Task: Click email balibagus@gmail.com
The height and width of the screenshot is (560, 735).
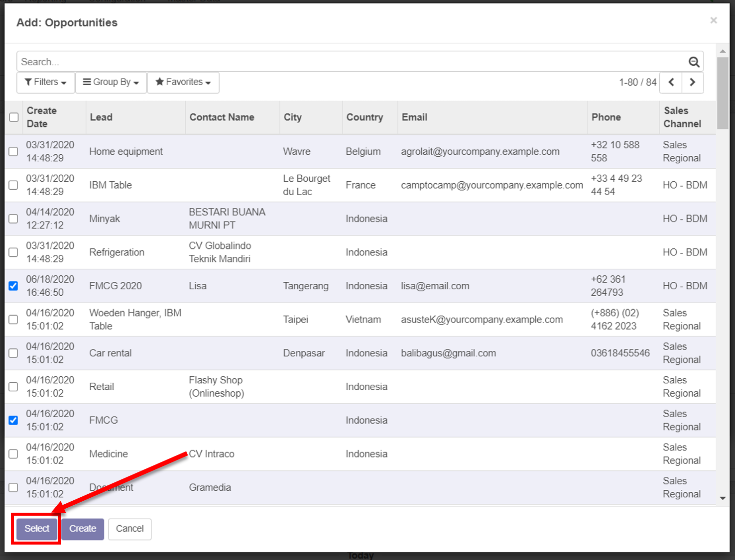Action: click(449, 353)
